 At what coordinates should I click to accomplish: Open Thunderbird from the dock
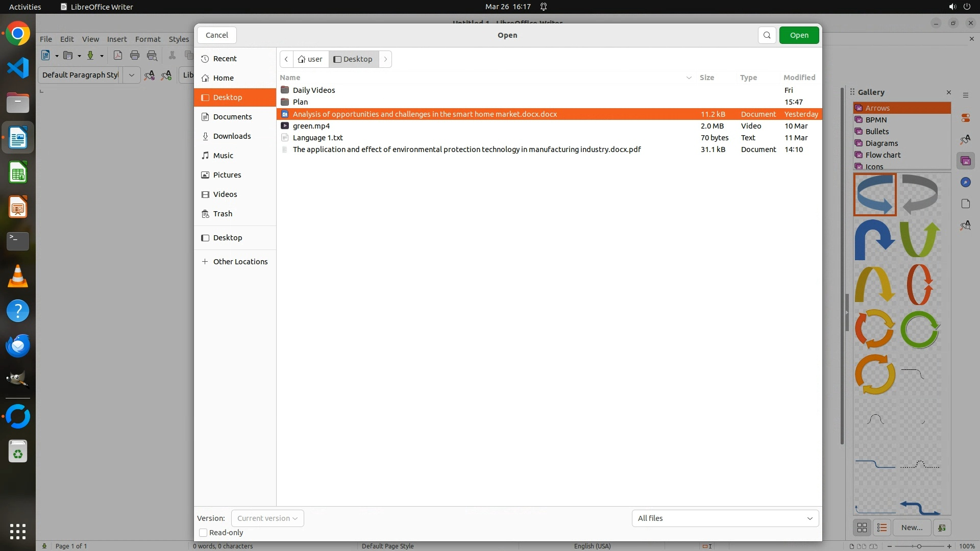tap(18, 346)
